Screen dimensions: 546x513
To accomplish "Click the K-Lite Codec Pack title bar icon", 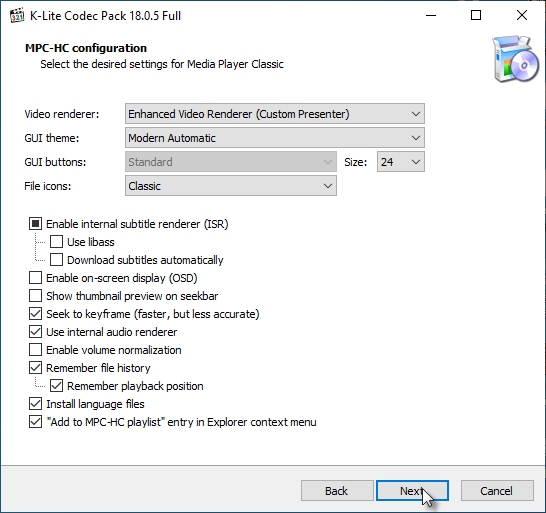I will pyautogui.click(x=17, y=16).
